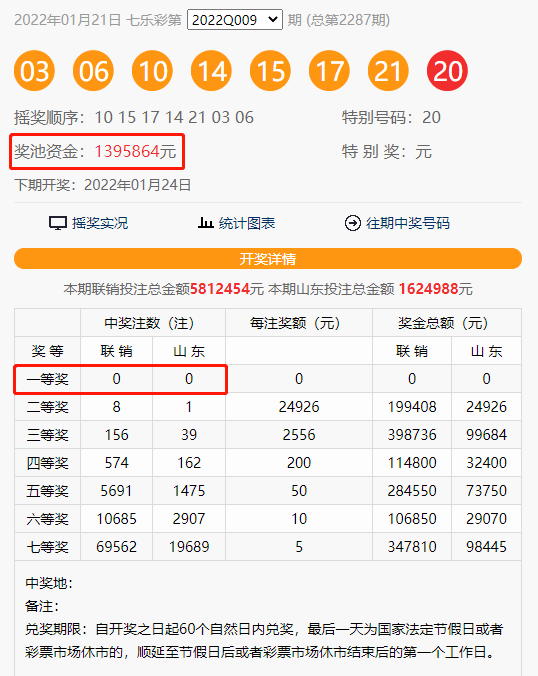The image size is (538, 676).
Task: Click the 奖金总额（元）column header
Action: coord(447,323)
